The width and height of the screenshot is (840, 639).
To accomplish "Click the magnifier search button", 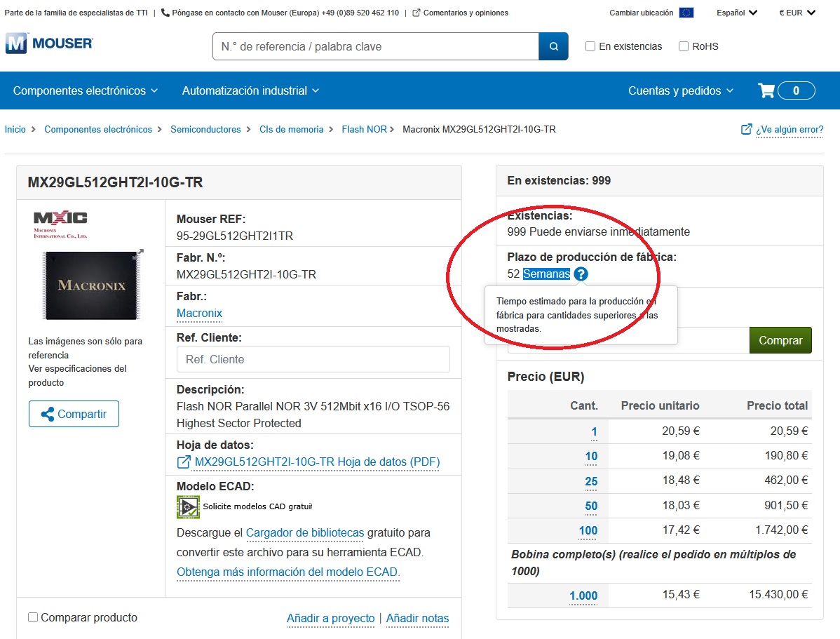I will coord(553,46).
